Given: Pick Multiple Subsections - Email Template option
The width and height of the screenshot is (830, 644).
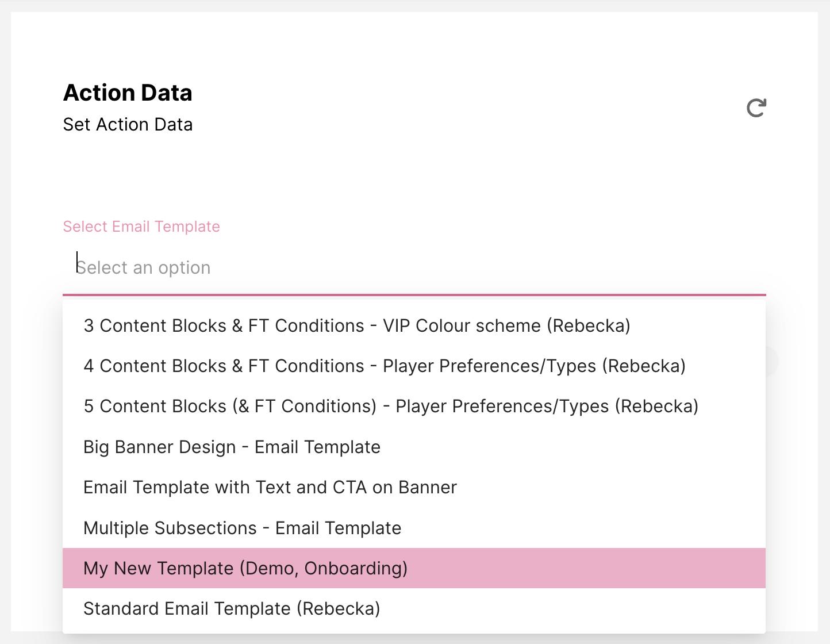Looking at the screenshot, I should pos(242,528).
